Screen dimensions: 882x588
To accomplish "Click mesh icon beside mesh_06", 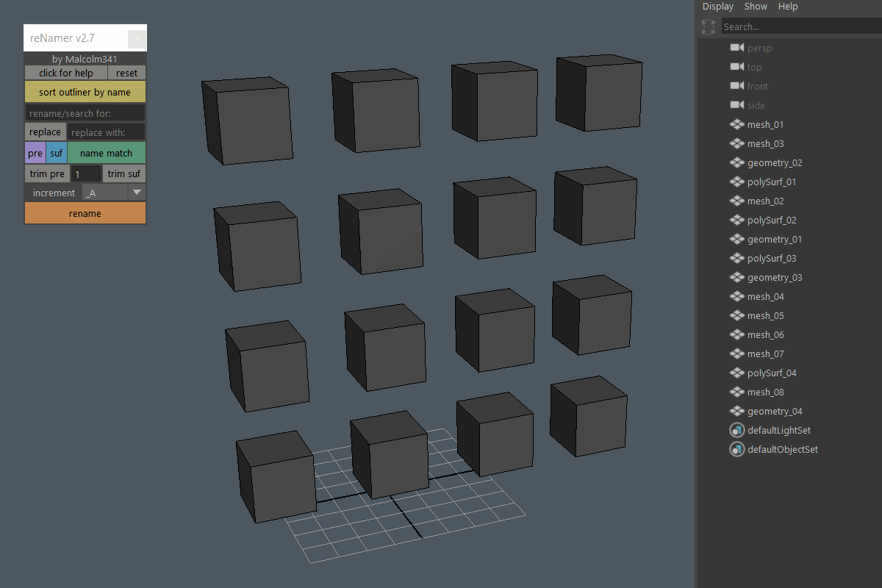I will [x=737, y=334].
